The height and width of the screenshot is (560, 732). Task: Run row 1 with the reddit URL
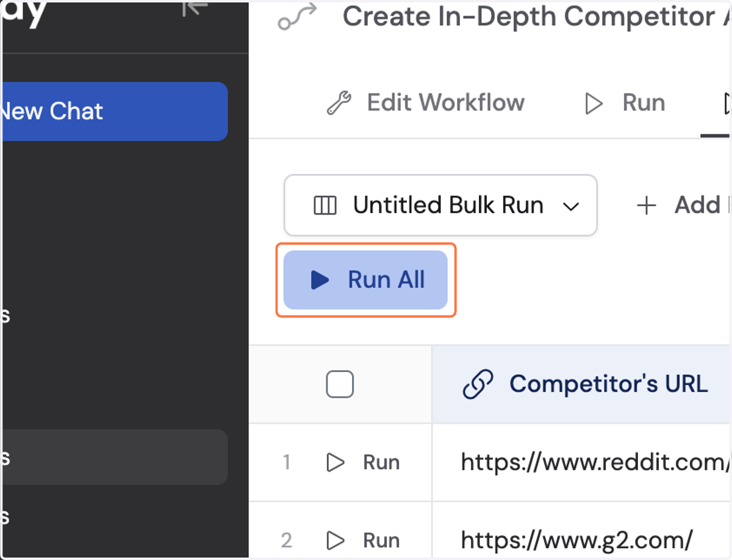pos(363,462)
